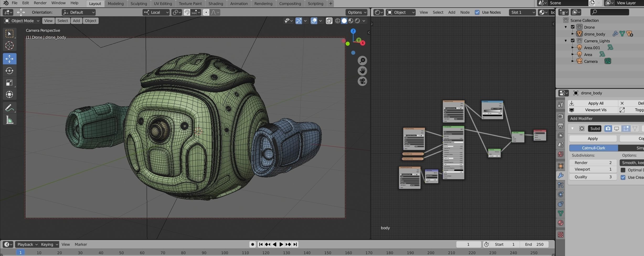
Task: Switch viewport to Rendered shading
Action: coord(357,21)
